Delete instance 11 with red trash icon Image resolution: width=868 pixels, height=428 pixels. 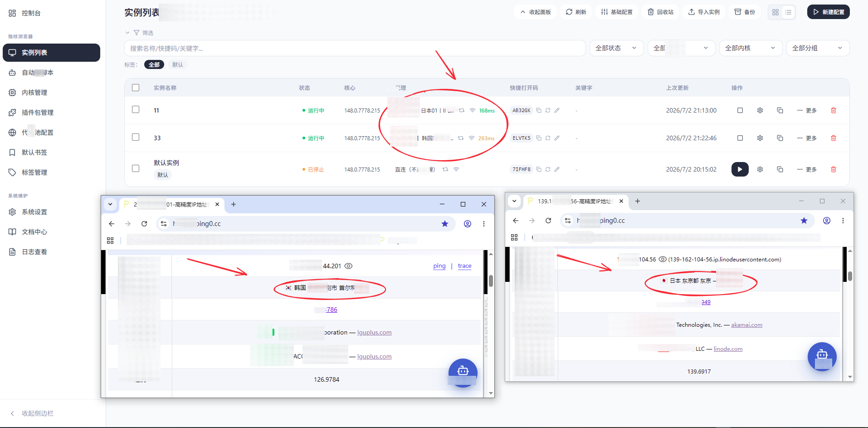(x=833, y=110)
